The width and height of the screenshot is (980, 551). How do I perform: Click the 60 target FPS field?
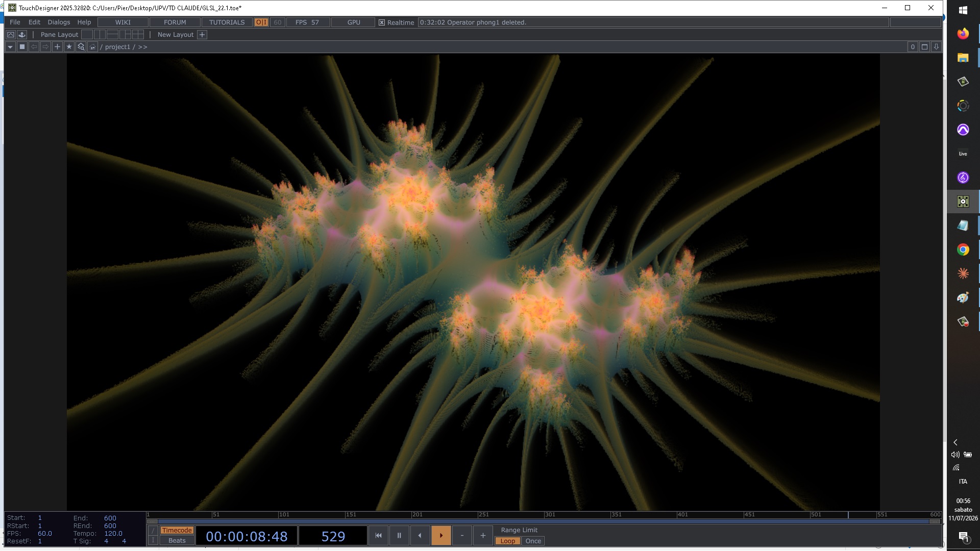pyautogui.click(x=278, y=22)
